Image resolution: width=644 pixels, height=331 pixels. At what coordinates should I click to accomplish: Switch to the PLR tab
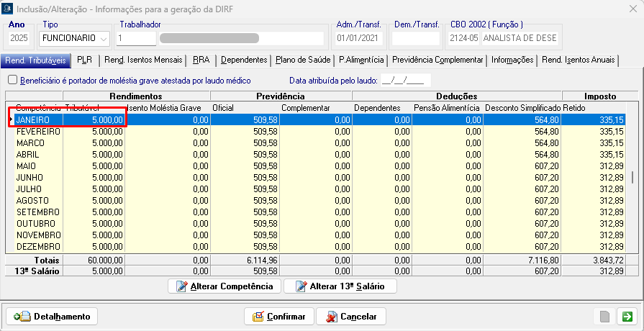point(85,60)
